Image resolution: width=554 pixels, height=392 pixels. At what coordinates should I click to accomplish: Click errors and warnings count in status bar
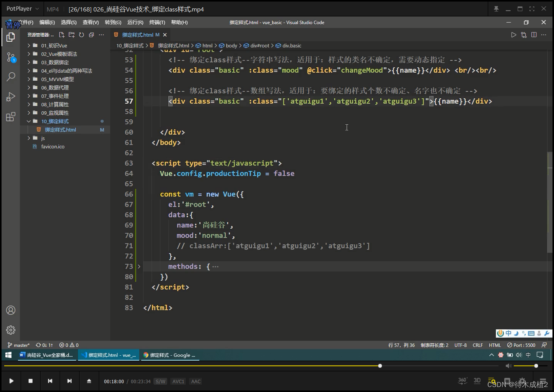point(69,345)
